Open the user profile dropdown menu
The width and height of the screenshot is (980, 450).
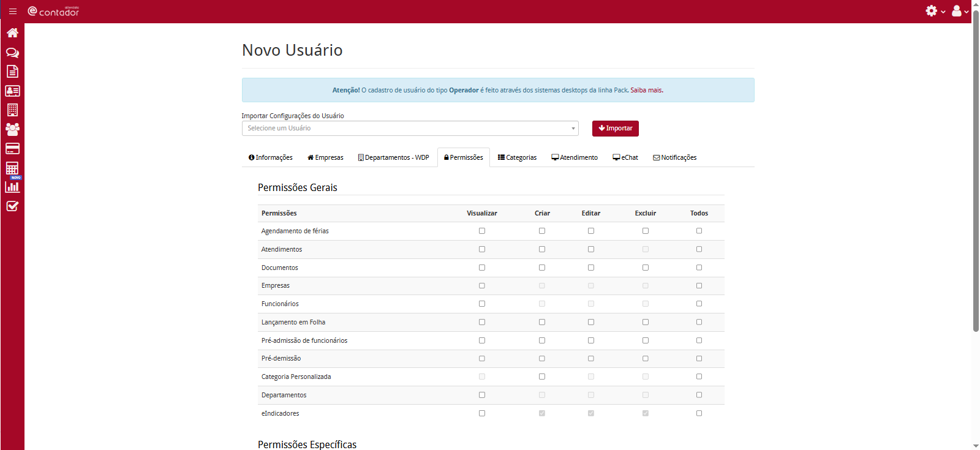(x=960, y=11)
